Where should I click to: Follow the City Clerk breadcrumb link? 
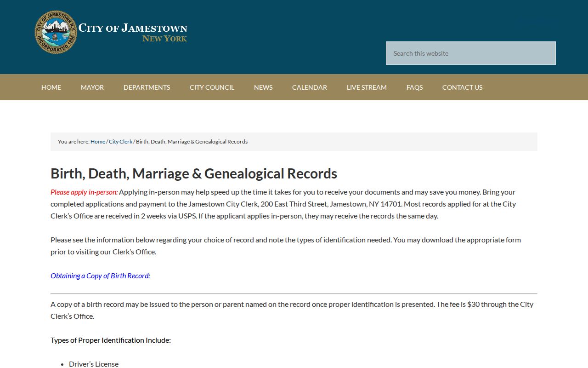point(120,142)
